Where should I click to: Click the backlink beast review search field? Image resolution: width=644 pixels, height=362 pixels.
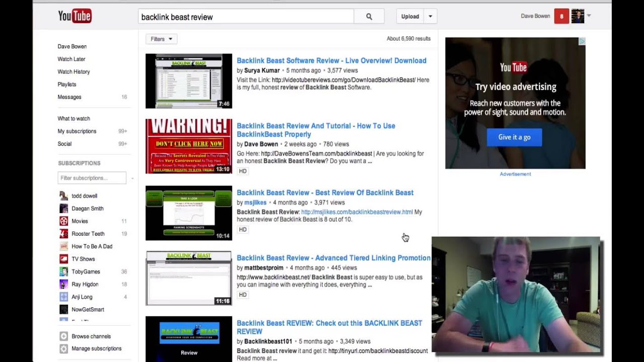tap(246, 17)
